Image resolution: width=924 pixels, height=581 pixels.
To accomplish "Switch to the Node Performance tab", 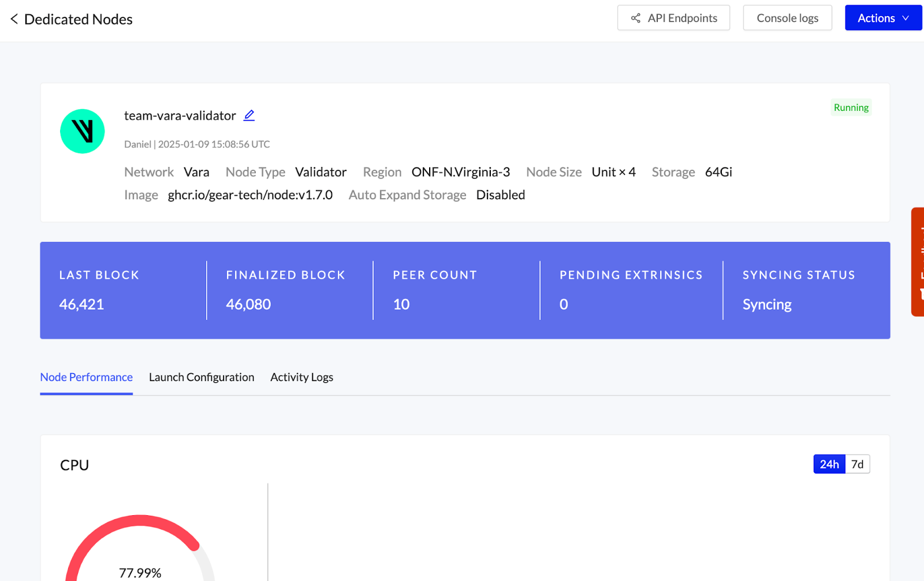I will tap(87, 377).
